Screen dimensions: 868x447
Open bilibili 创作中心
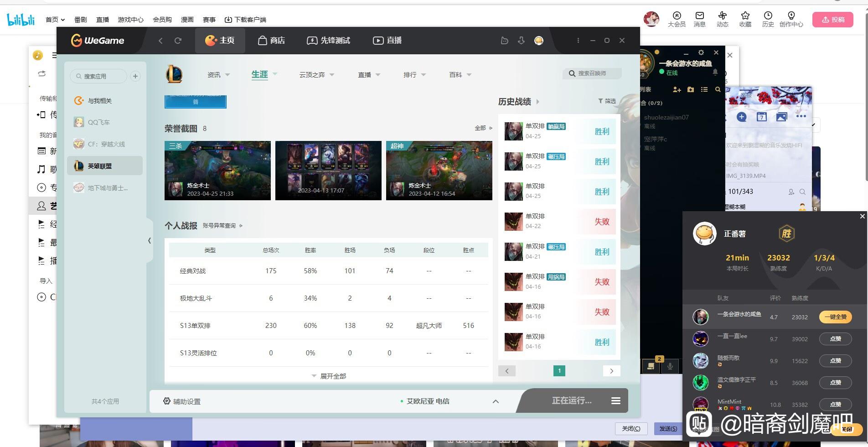tap(791, 20)
